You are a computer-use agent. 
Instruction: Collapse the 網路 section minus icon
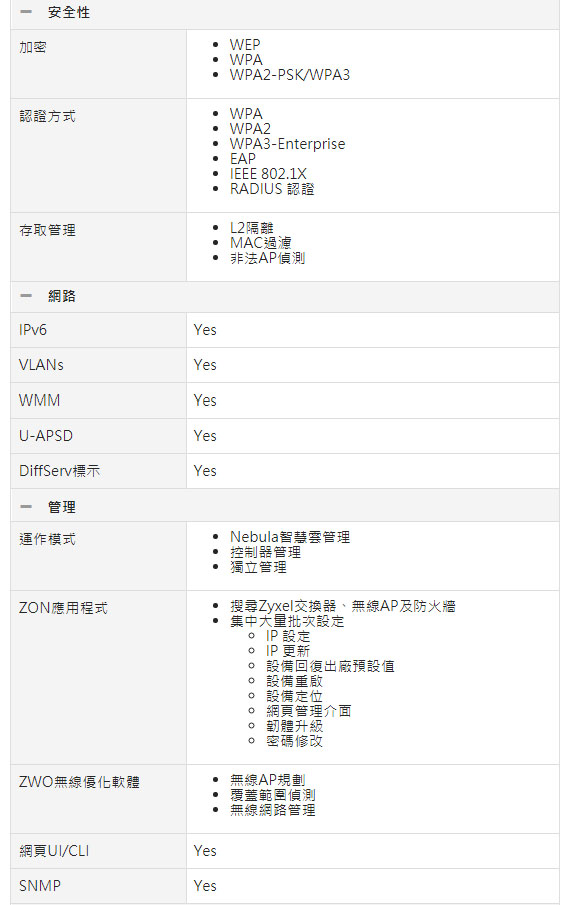(26, 296)
